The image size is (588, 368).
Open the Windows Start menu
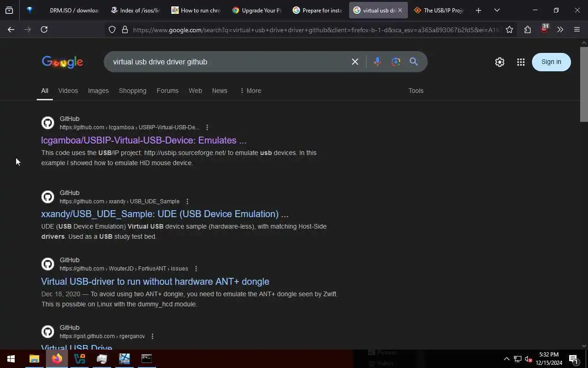pos(11,359)
